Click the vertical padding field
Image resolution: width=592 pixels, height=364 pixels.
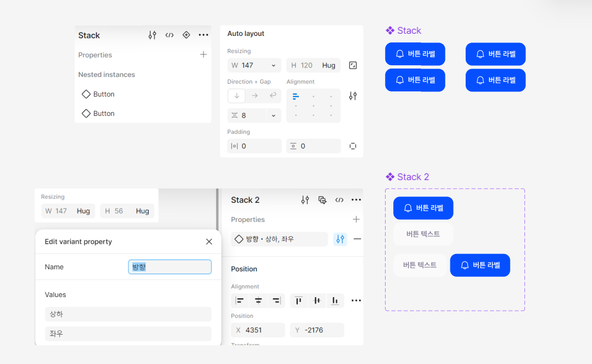pos(313,146)
